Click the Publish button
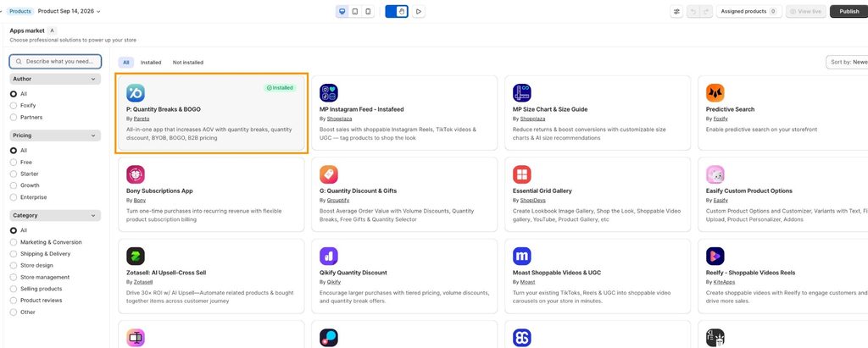This screenshot has height=348, width=868. 849,11
